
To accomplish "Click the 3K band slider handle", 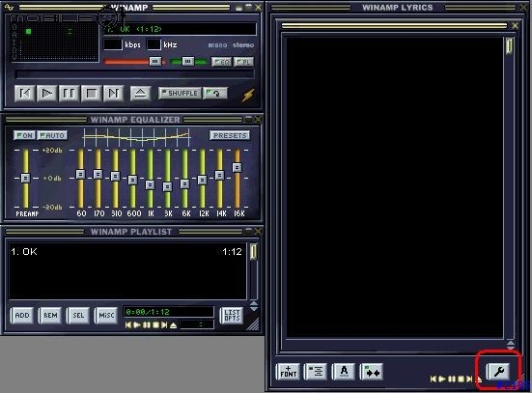I will click(x=167, y=186).
